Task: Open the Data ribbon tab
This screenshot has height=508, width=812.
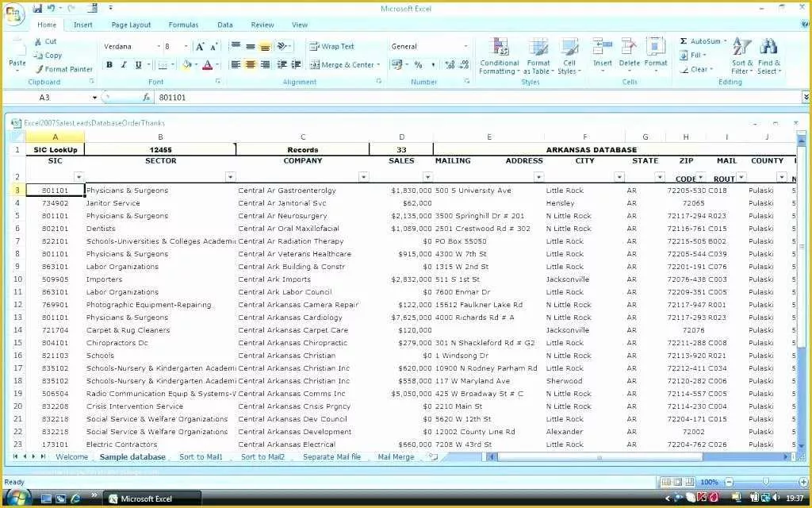Action: 224,25
